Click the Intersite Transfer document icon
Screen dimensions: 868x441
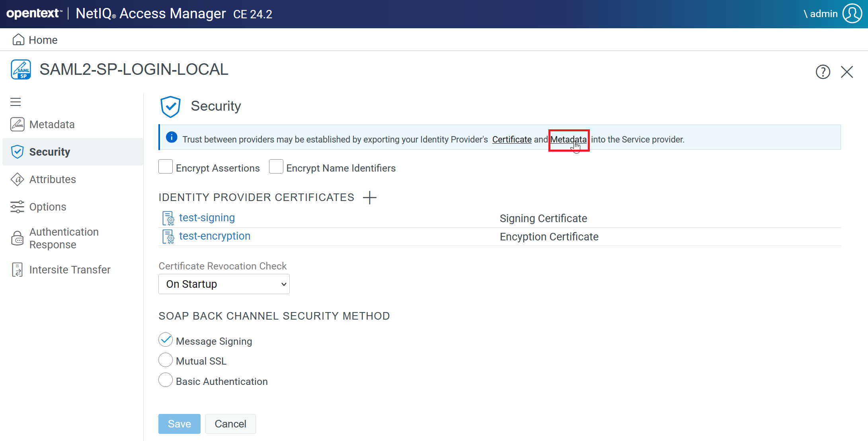[x=18, y=269]
